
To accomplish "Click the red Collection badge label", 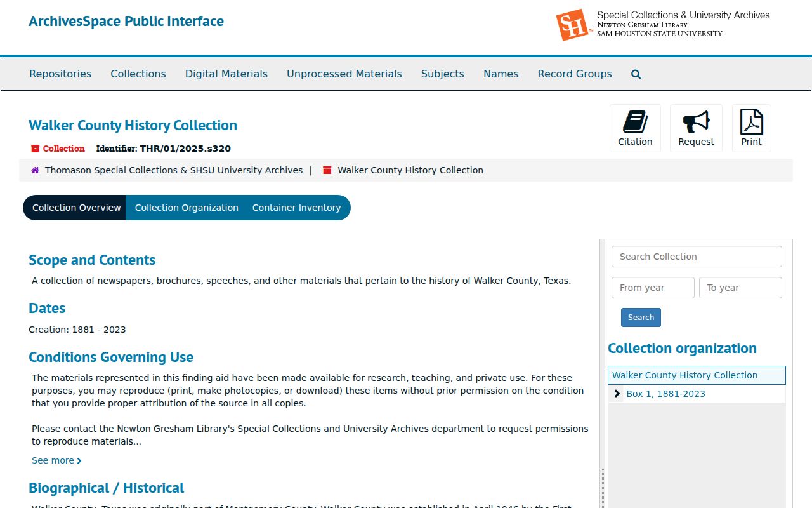I will [58, 149].
